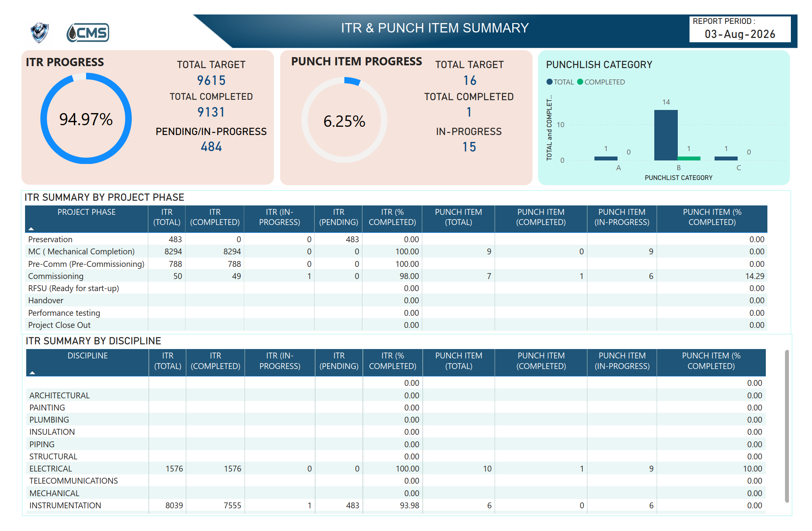Screen dimensions: 812x531
Task: Select the green category B completed bar
Action: (689, 158)
